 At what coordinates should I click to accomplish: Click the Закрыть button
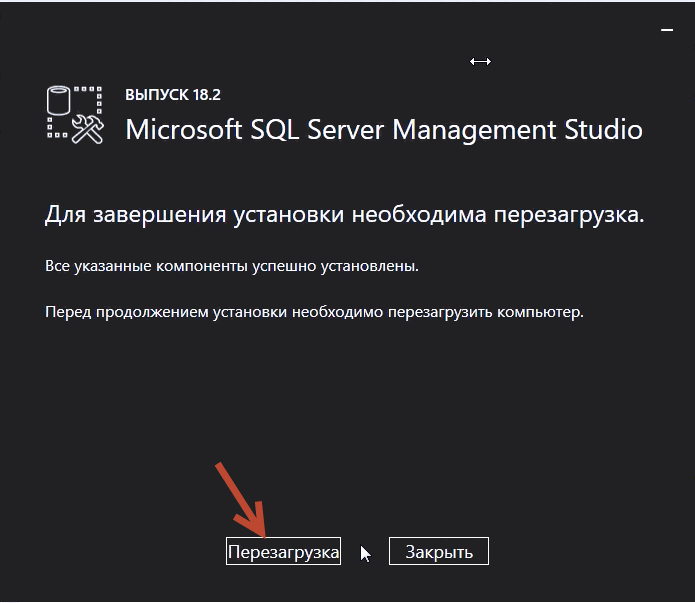439,551
